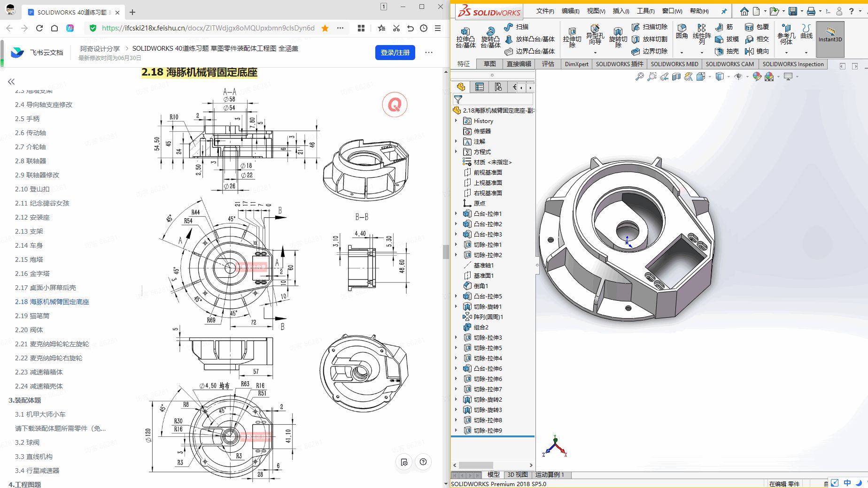
Task: Expand the 注解 annotations node
Action: [456, 141]
